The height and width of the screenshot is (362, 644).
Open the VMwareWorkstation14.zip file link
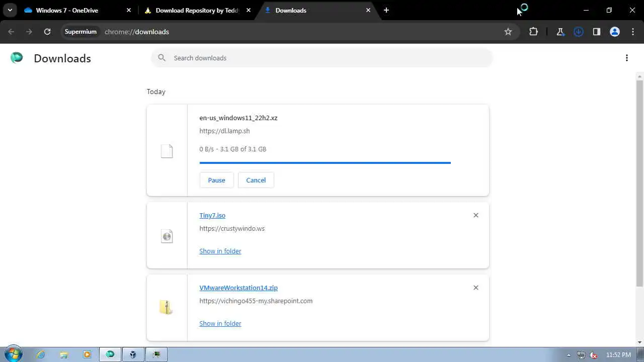[x=238, y=288]
